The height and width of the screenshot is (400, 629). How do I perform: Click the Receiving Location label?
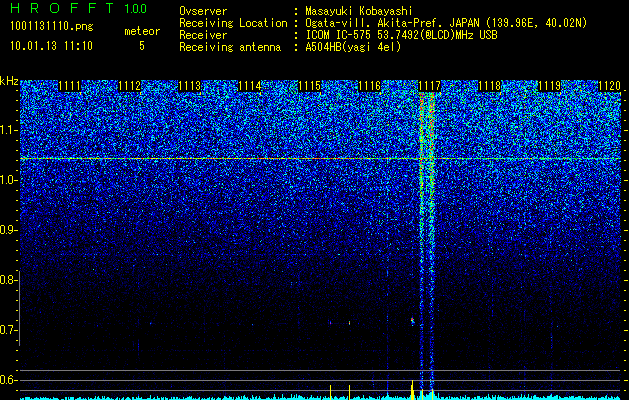pos(233,23)
